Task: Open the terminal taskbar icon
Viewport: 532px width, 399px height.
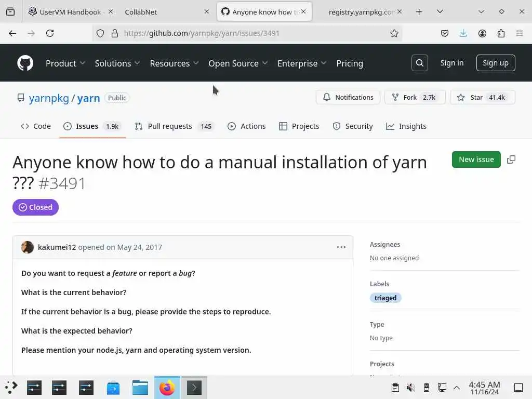Action: [194, 388]
